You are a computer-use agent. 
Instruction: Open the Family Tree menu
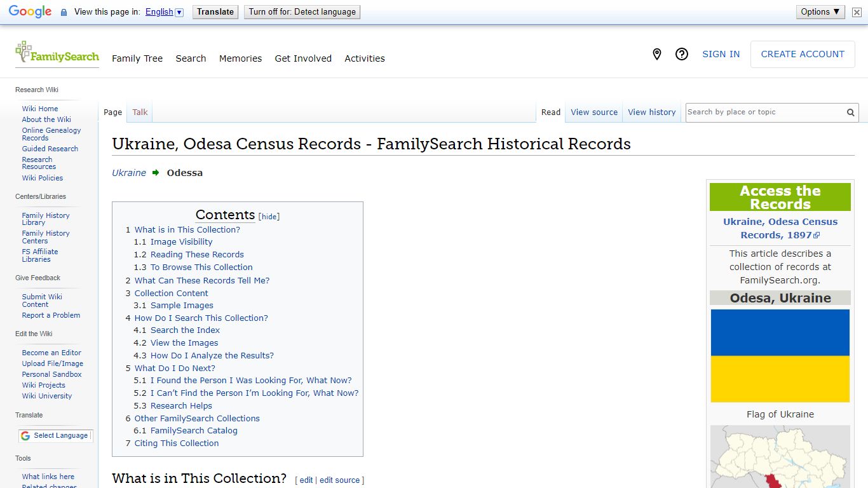[x=137, y=58]
